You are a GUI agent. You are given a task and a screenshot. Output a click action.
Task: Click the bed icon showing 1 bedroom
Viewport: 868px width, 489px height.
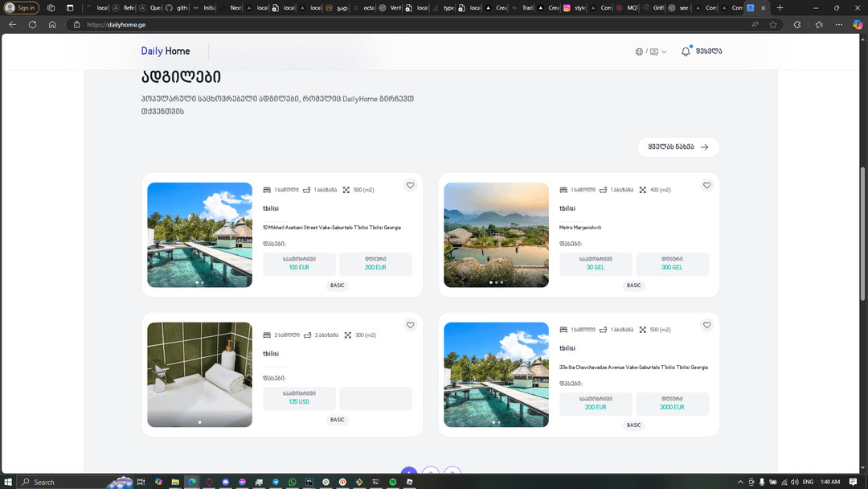pos(267,190)
